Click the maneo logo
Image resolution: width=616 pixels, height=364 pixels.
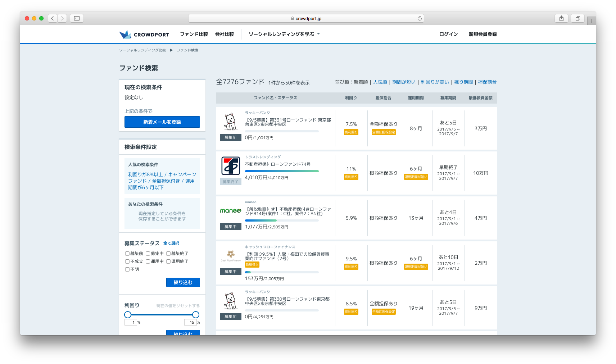point(231,211)
